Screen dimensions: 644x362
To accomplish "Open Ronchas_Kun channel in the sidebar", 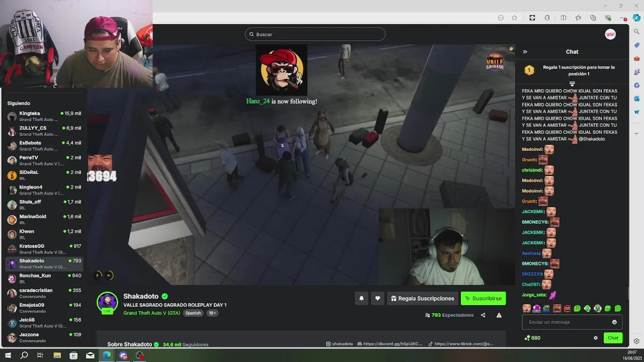I will (x=44, y=279).
